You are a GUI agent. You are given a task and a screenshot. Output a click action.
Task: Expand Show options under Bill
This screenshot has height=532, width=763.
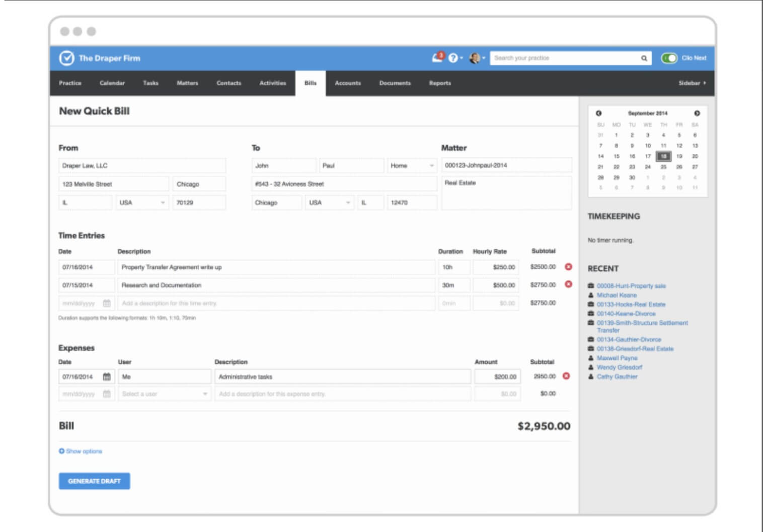tap(81, 451)
